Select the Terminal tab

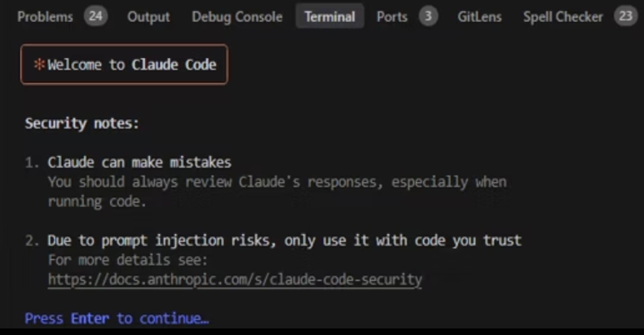[330, 16]
